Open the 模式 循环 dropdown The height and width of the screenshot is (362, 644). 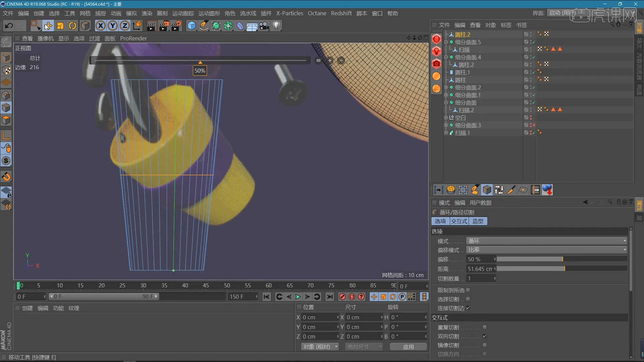pyautogui.click(x=547, y=241)
